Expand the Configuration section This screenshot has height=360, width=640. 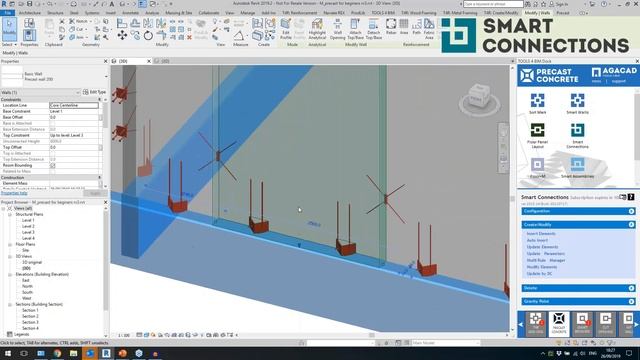point(578,211)
